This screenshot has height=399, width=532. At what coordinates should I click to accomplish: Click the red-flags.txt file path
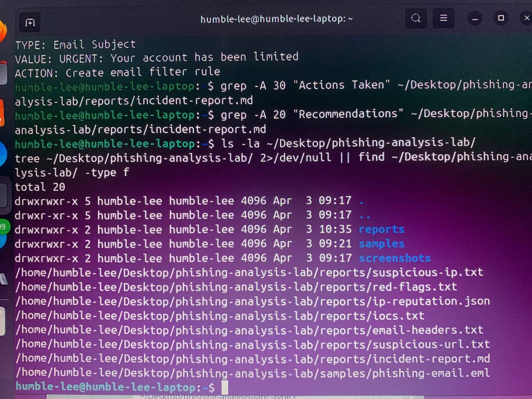(x=236, y=287)
